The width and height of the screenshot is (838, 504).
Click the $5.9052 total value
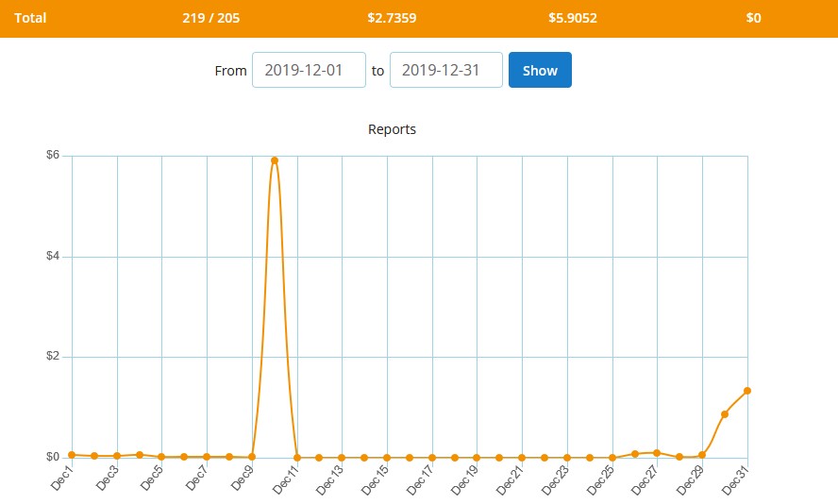coord(572,18)
